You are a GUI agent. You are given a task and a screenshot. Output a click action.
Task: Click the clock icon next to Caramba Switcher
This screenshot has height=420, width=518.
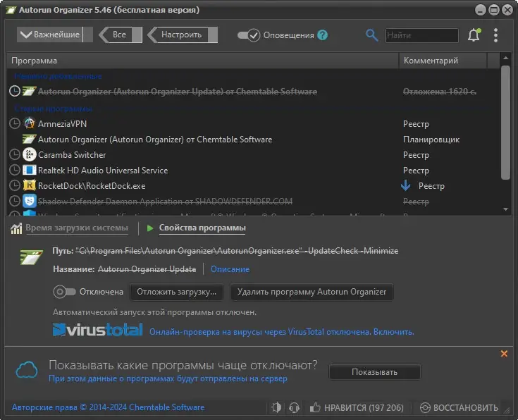tap(15, 154)
